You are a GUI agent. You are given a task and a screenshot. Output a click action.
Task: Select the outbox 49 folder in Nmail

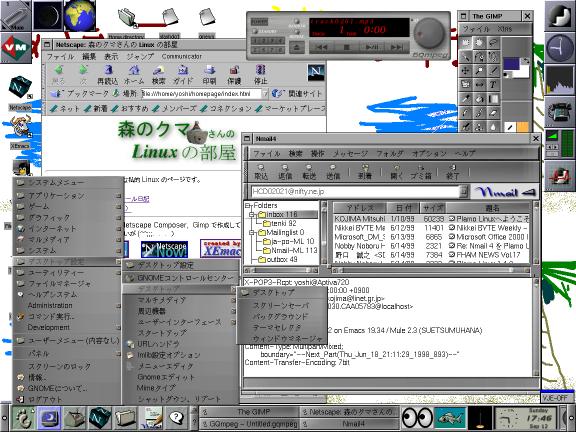pyautogui.click(x=277, y=259)
